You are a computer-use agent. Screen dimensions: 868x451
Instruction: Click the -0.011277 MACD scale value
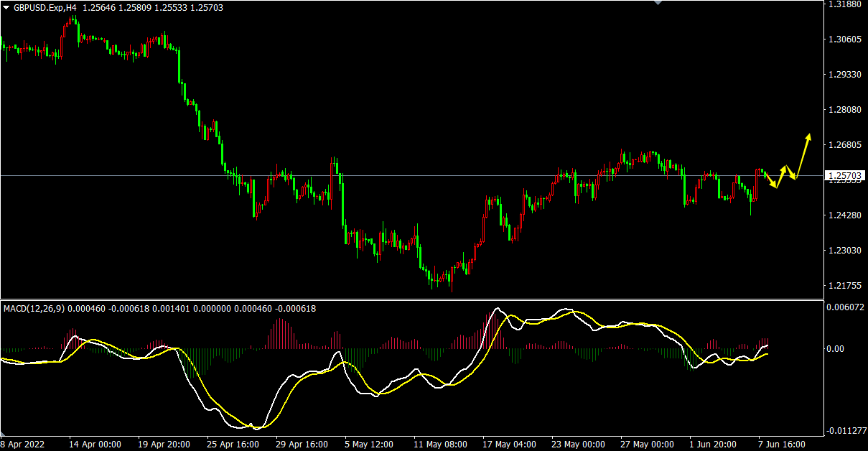click(x=847, y=431)
